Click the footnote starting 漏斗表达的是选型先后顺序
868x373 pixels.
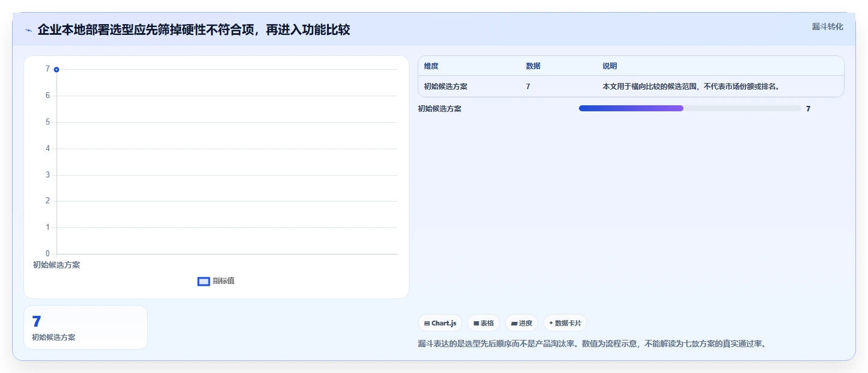[x=592, y=344]
